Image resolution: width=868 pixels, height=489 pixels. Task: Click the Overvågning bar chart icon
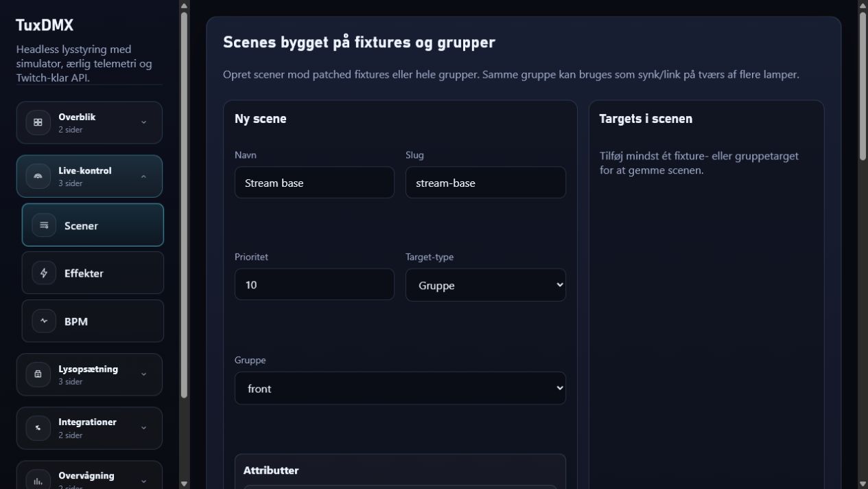coord(38,481)
